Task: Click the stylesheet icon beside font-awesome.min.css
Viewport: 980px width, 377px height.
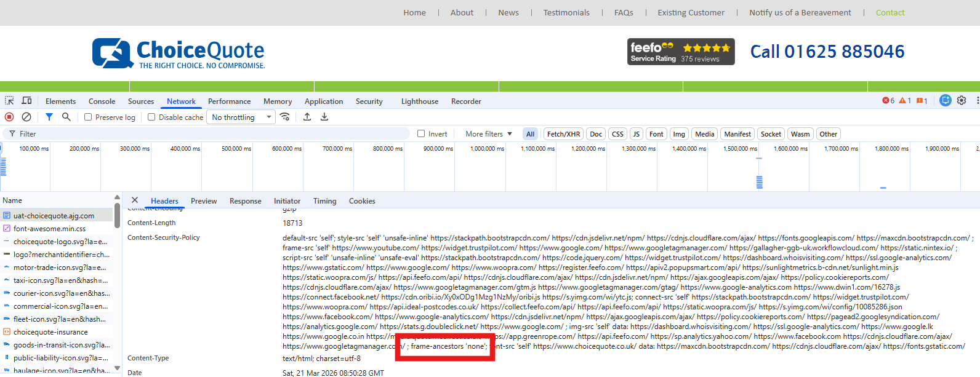Action: coord(7,229)
